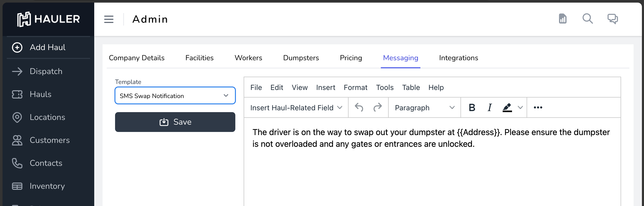Open the editor Tools menu
This screenshot has width=644, height=206.
point(385,87)
